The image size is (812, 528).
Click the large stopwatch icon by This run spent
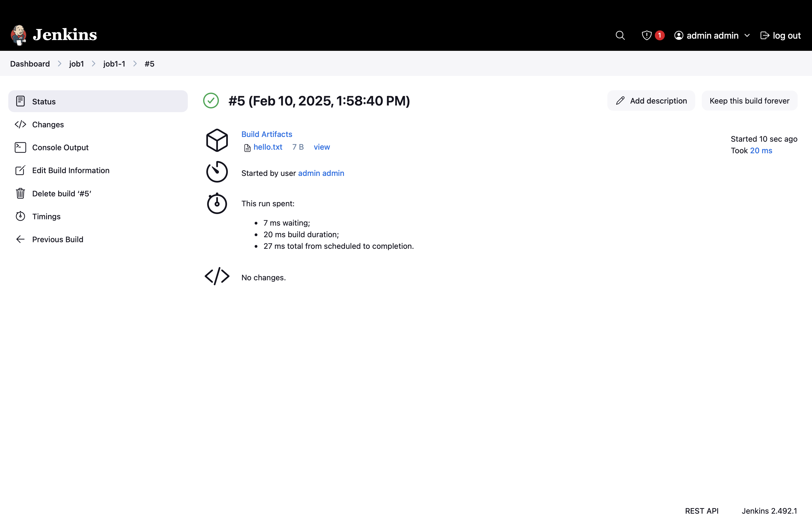pos(217,204)
